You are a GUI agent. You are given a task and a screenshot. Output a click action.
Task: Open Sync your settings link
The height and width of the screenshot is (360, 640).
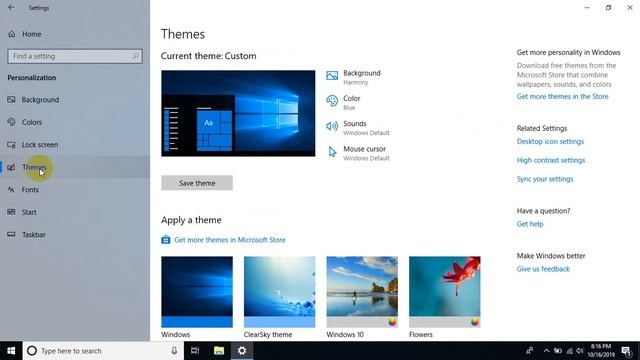(545, 179)
